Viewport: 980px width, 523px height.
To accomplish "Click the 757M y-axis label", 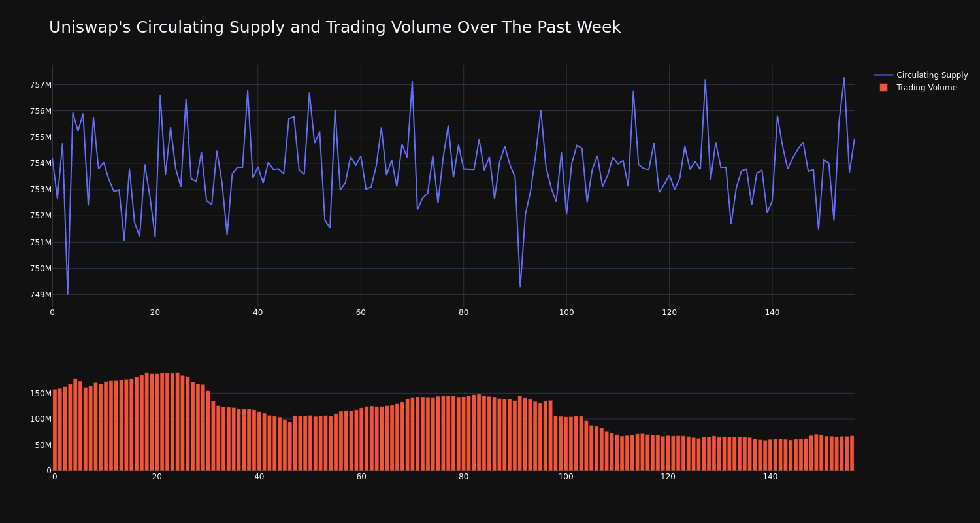I will (x=41, y=85).
